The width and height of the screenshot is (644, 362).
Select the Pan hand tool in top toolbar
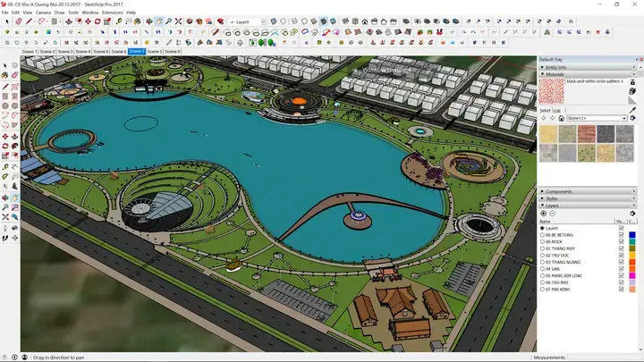pyautogui.click(x=159, y=21)
